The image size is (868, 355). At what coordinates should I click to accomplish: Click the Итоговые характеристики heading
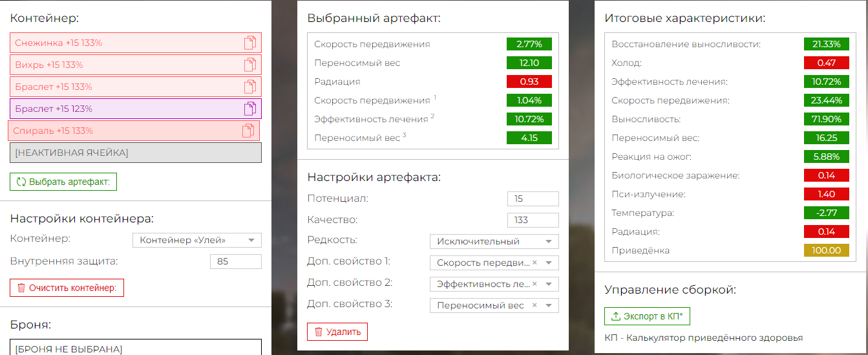(x=684, y=18)
